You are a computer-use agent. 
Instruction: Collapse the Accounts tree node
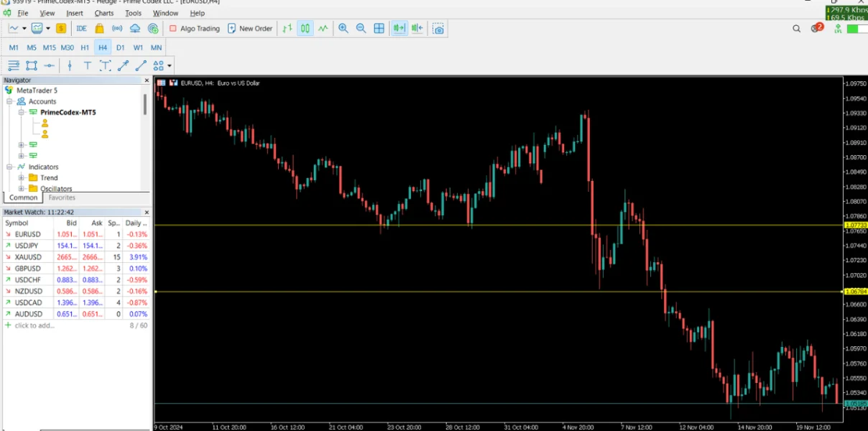pos(10,102)
